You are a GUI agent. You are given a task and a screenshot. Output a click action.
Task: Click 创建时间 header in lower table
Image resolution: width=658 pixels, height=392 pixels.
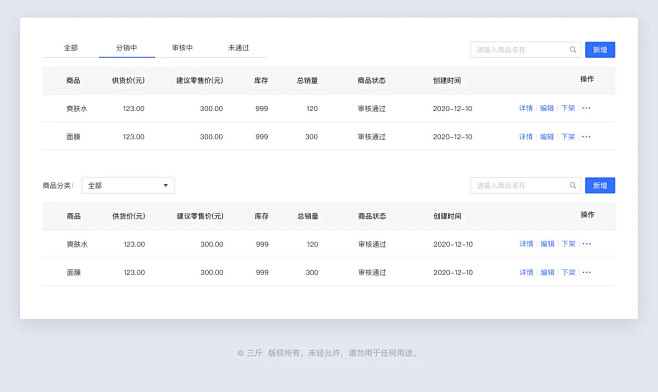click(x=447, y=216)
